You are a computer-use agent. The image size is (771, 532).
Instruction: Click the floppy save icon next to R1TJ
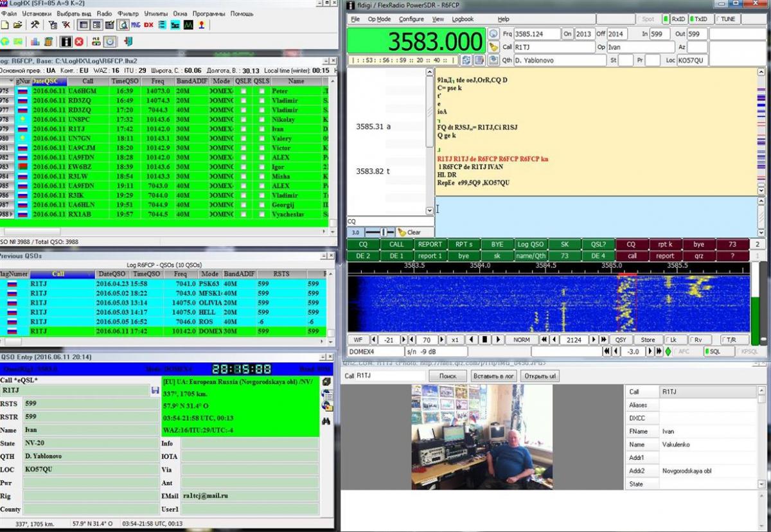tap(155, 390)
